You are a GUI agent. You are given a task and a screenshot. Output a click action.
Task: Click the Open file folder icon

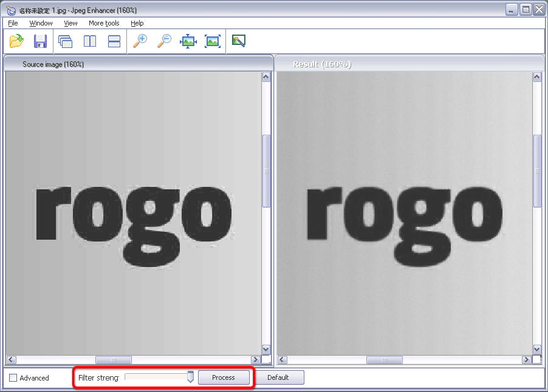16,41
